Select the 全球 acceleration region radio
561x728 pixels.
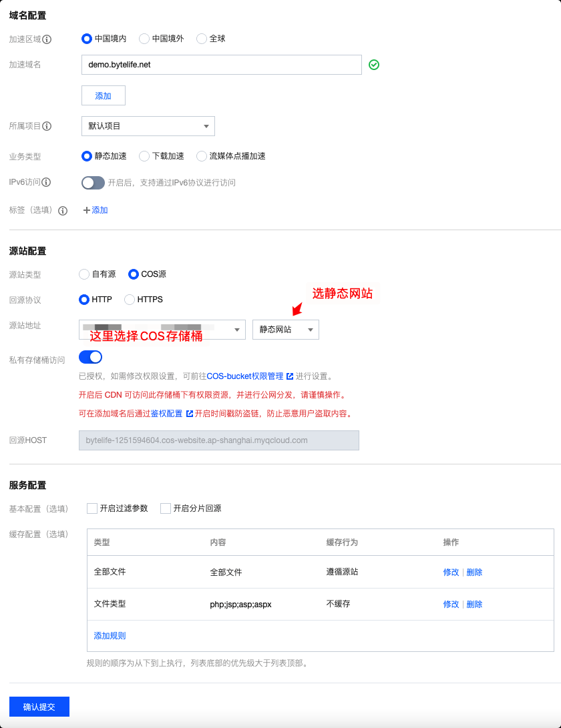(202, 39)
